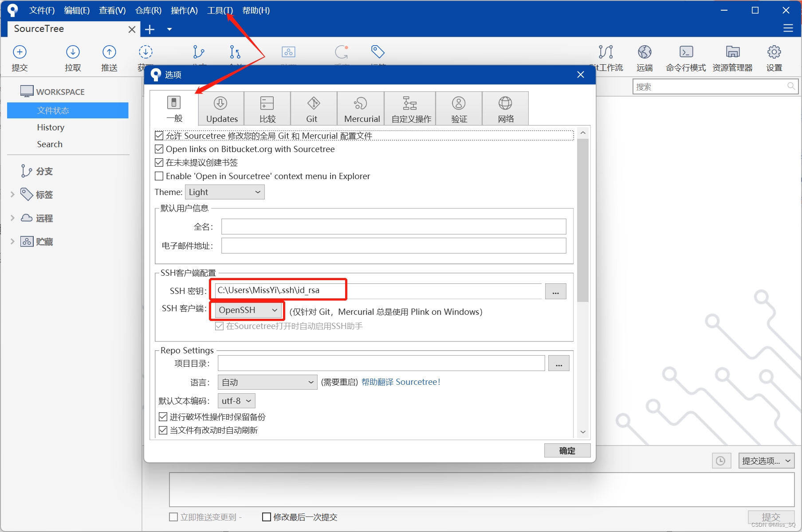
Task: Switch to the 网络 tab in options
Action: coord(505,108)
